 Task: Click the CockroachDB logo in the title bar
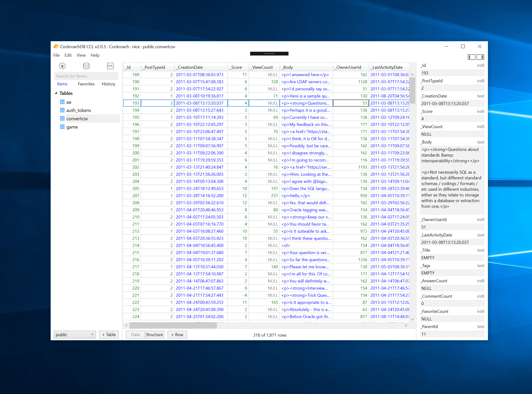(x=56, y=46)
